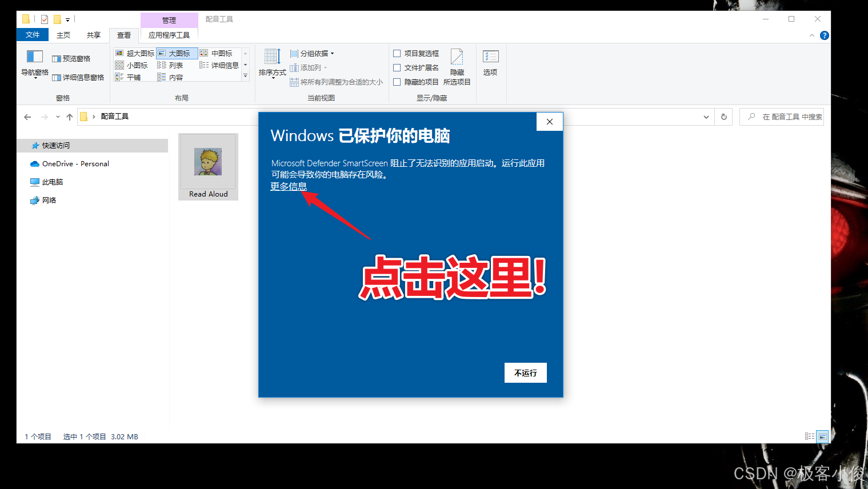This screenshot has height=489, width=868.
Task: Choose 详细信息 layout
Action: (x=219, y=65)
